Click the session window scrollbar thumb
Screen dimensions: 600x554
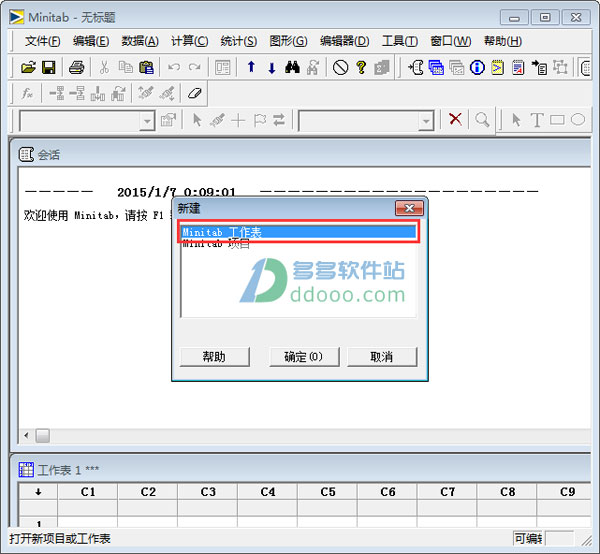click(x=42, y=435)
